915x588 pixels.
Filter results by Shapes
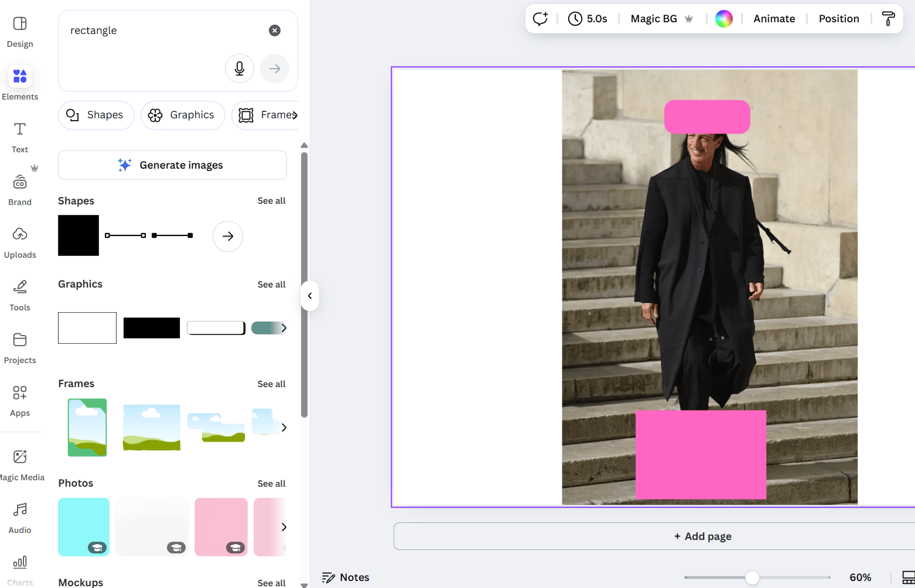click(x=96, y=115)
